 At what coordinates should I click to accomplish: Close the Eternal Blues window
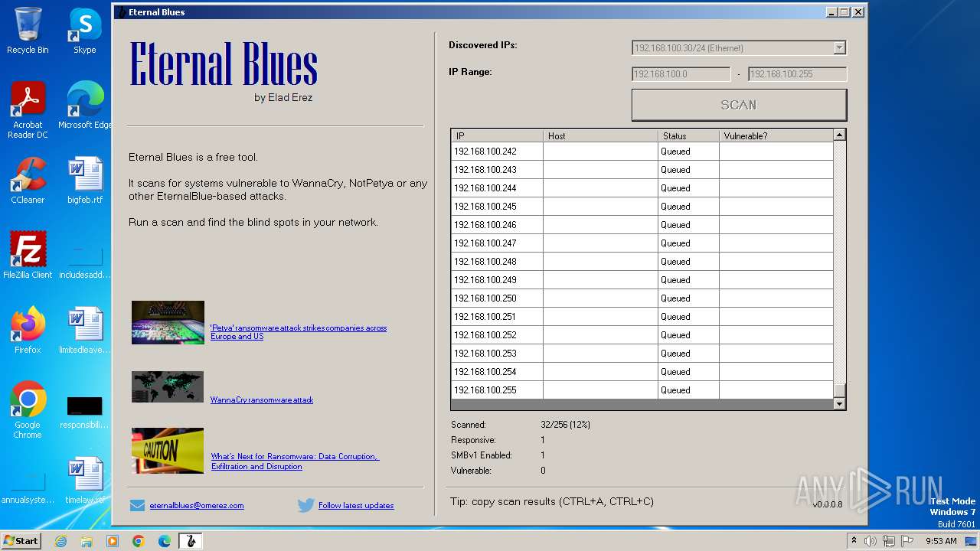coord(858,11)
